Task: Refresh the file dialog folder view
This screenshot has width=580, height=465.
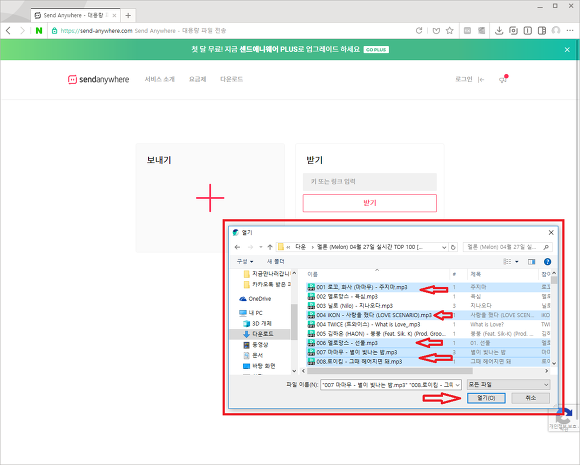Action: pyautogui.click(x=453, y=247)
